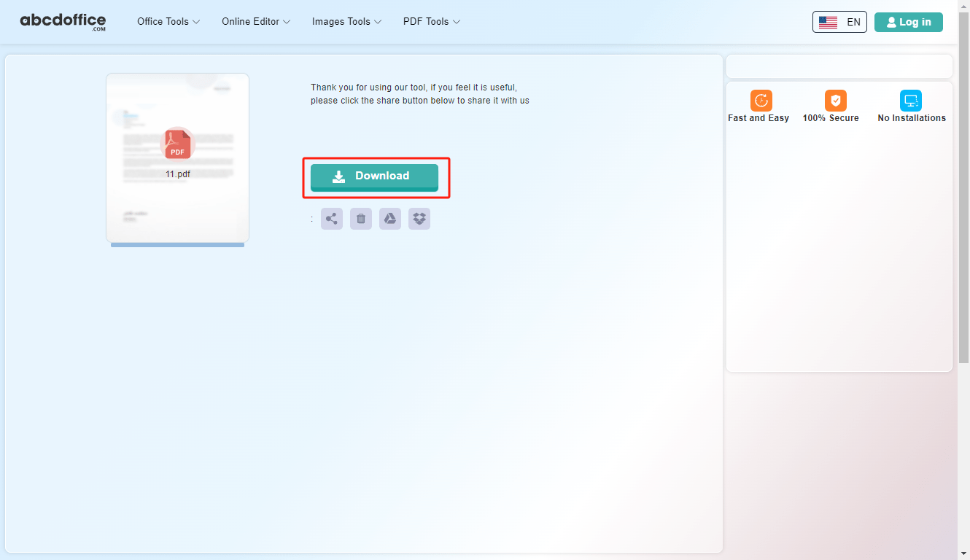This screenshot has height=560, width=970.
Task: Click the 11.pdf document thumbnail
Action: (177, 157)
